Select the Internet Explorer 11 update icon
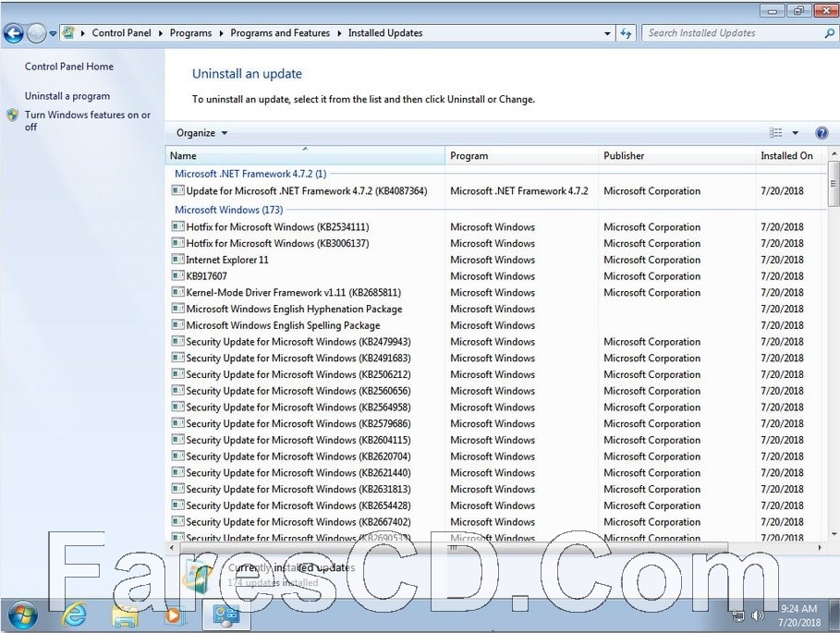Screen dimensions: 840x633 coord(177,259)
